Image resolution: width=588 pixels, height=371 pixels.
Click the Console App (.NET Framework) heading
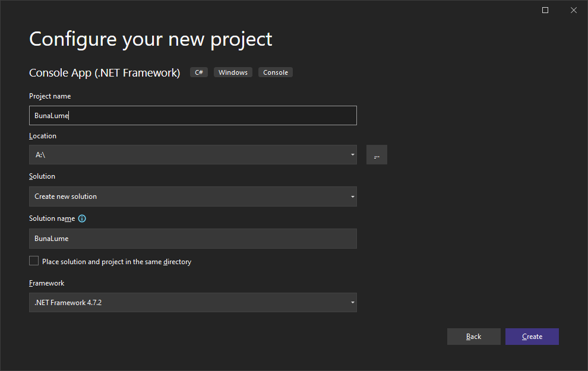105,73
